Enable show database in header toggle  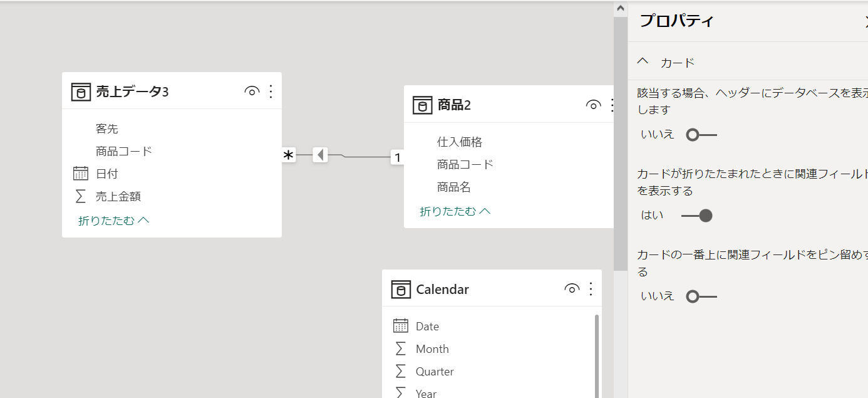point(701,135)
